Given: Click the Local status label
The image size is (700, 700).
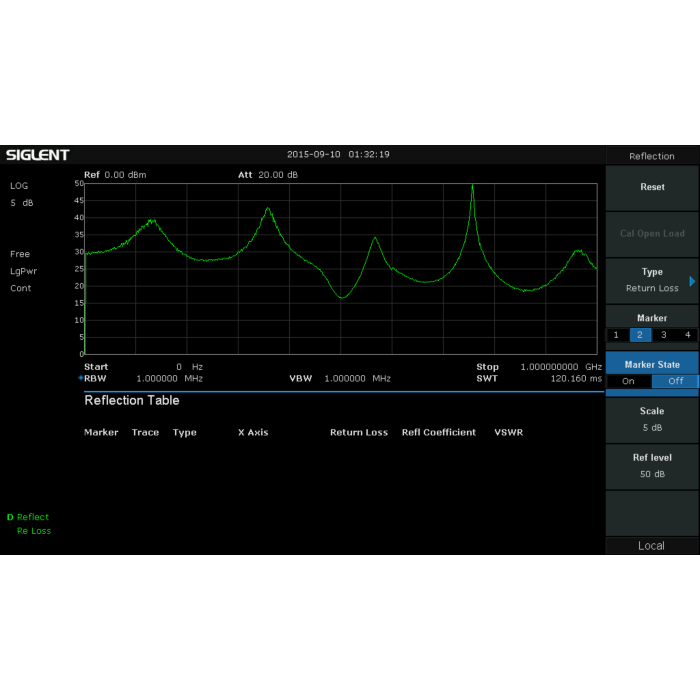Looking at the screenshot, I should pyautogui.click(x=651, y=546).
